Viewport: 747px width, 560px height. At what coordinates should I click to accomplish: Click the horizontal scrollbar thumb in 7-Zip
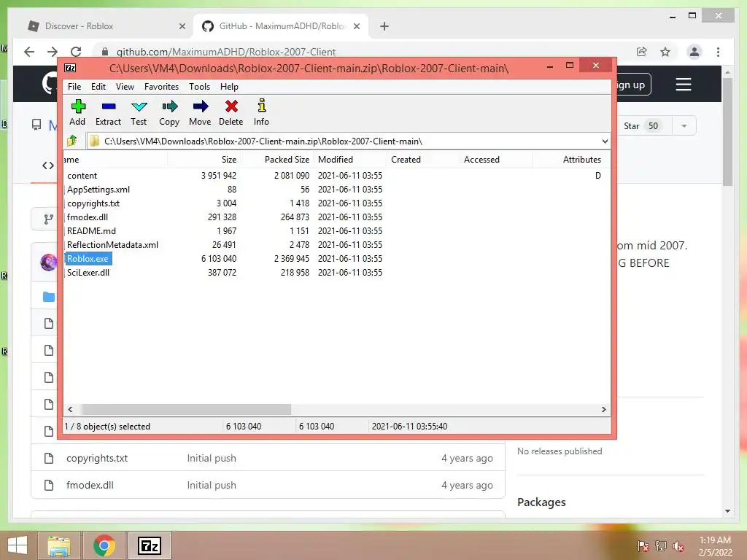tap(186, 410)
